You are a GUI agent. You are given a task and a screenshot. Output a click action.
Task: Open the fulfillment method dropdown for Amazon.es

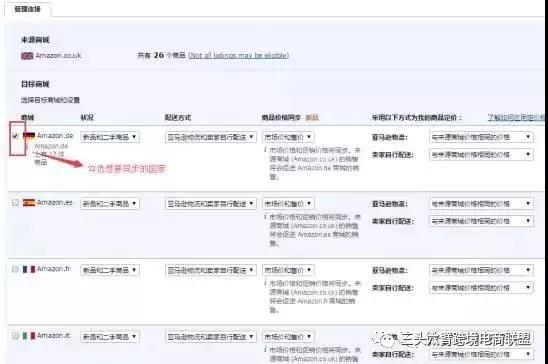(x=211, y=203)
